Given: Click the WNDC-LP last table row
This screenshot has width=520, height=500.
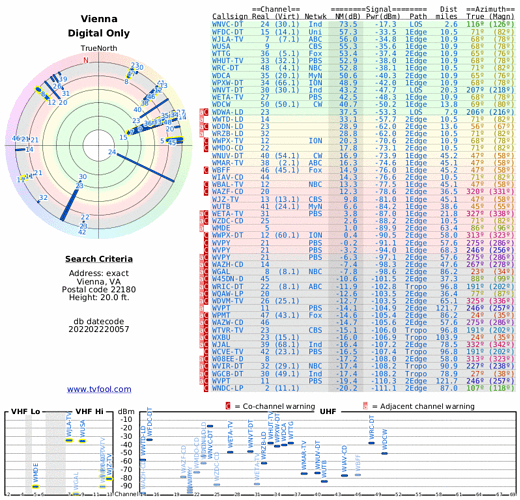Looking at the screenshot, I should click(363, 388).
